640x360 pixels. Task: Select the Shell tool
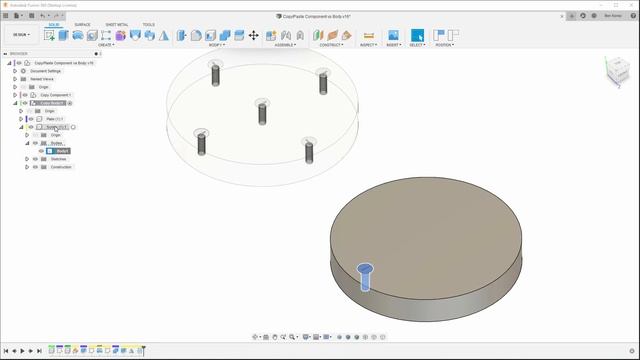tap(210, 36)
